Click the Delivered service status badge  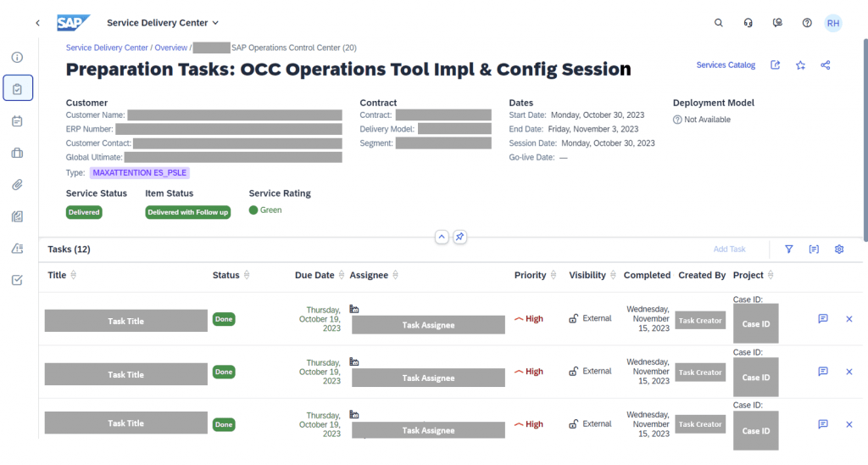click(x=84, y=212)
